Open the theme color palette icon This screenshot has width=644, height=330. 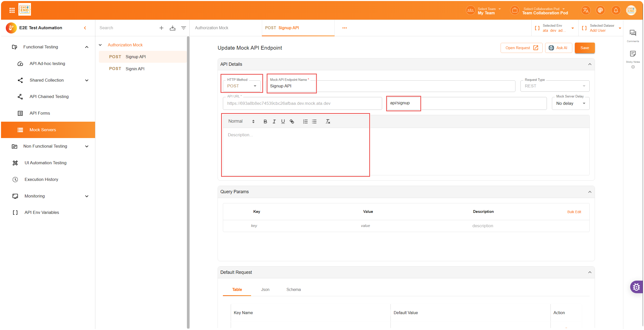pyautogui.click(x=600, y=10)
